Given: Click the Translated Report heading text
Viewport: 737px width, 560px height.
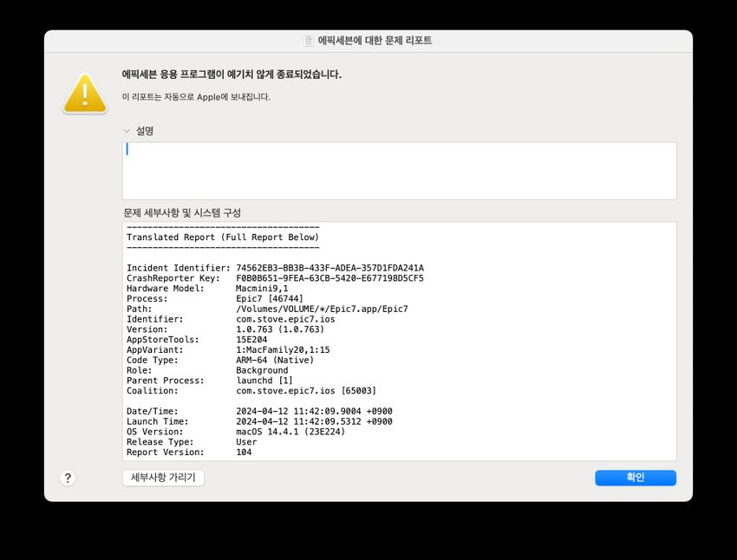Looking at the screenshot, I should click(223, 238).
